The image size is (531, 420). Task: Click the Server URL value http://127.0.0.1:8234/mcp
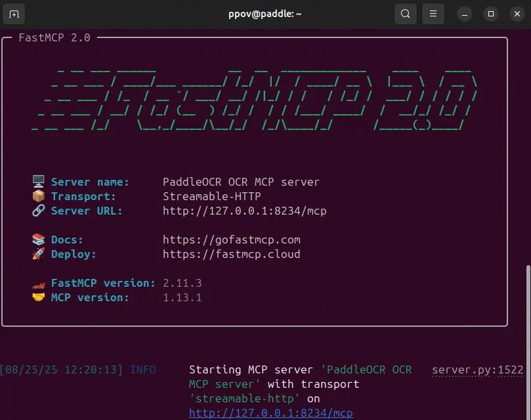tap(245, 211)
